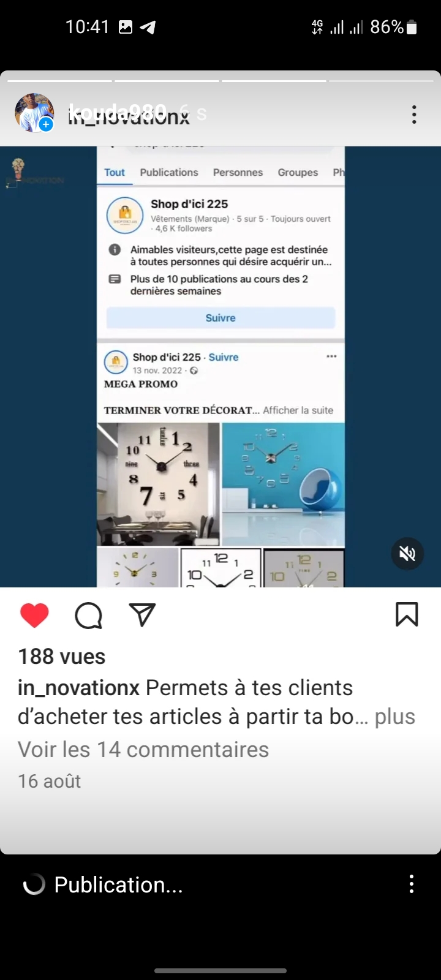The width and height of the screenshot is (441, 980).
Task: Open the three-dot menu beside the username
Action: pyautogui.click(x=415, y=115)
